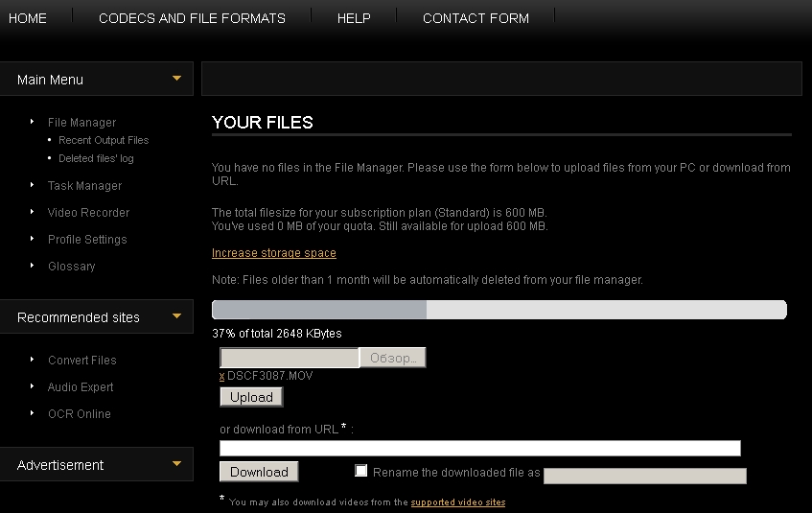The image size is (812, 513).
Task: Collapse the Main Menu arrow icon
Action: pyautogui.click(x=176, y=79)
